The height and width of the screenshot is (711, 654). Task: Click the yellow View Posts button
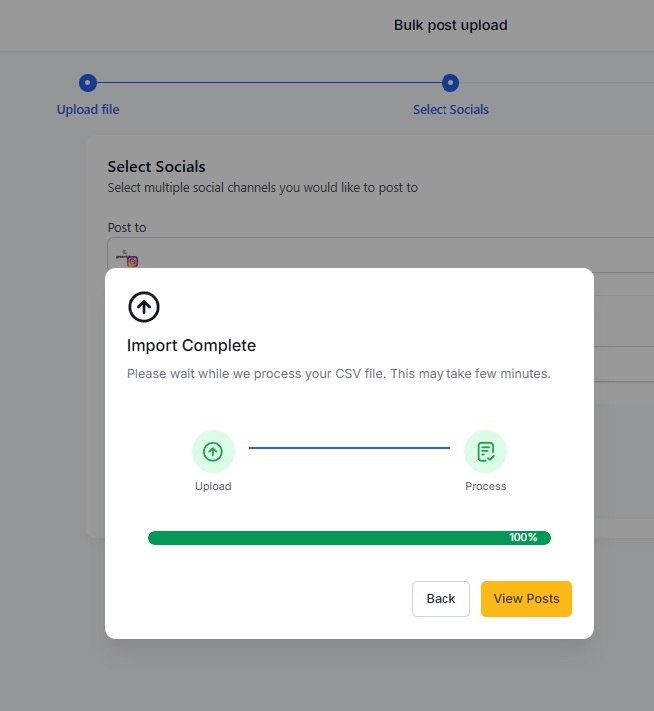coord(526,599)
